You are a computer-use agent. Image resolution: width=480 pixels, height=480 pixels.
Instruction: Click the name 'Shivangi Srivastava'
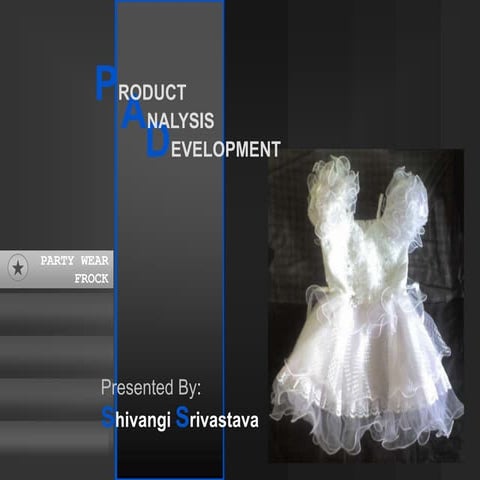pos(180,418)
